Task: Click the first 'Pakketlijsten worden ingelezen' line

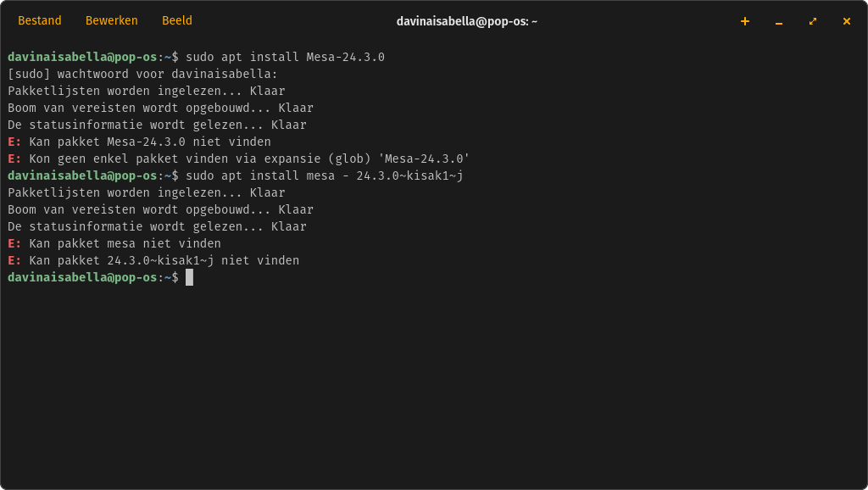Action: [146, 91]
